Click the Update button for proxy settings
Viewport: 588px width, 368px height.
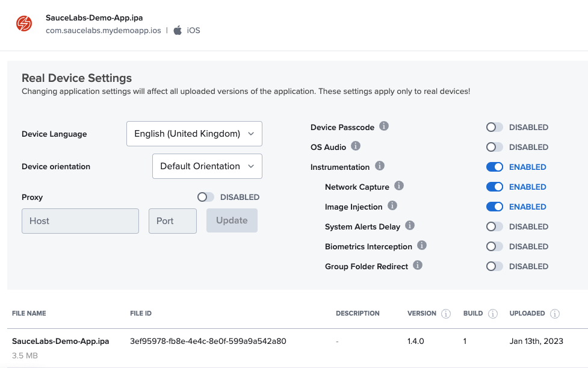(232, 220)
